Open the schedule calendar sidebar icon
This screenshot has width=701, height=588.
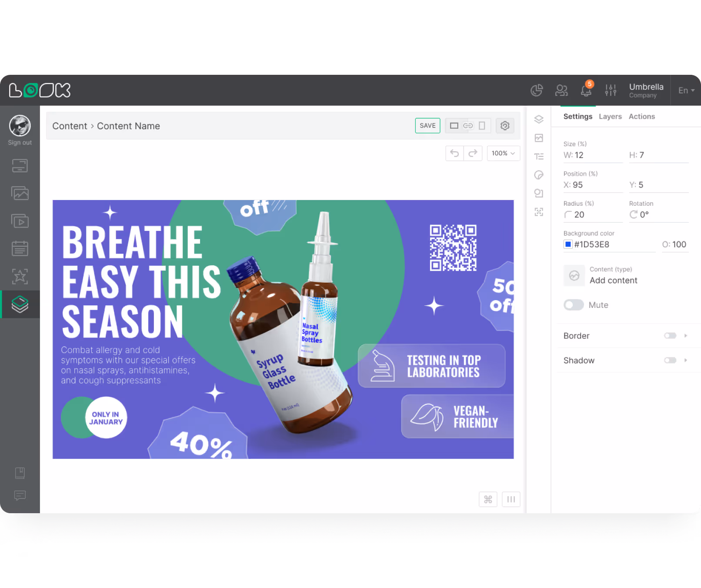click(20, 248)
